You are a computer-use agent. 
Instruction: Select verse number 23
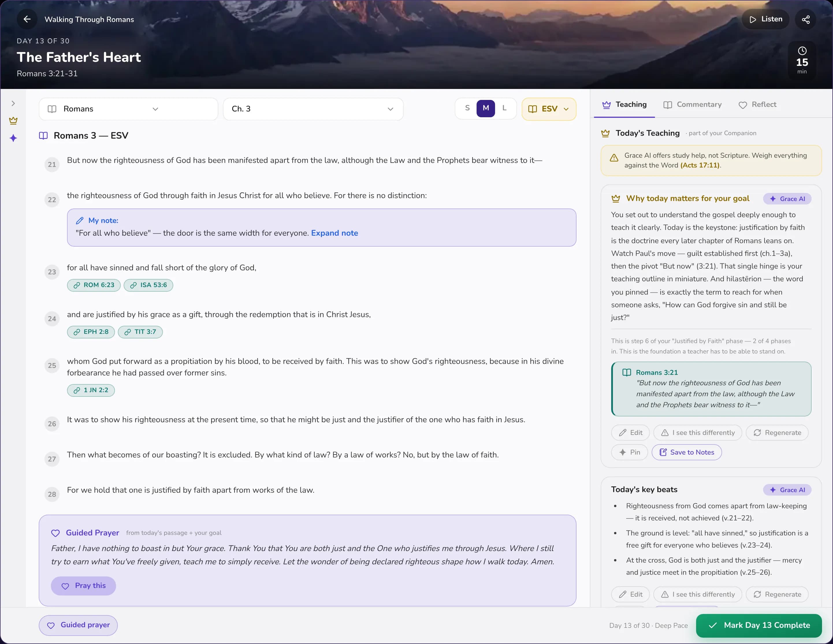[x=52, y=272]
